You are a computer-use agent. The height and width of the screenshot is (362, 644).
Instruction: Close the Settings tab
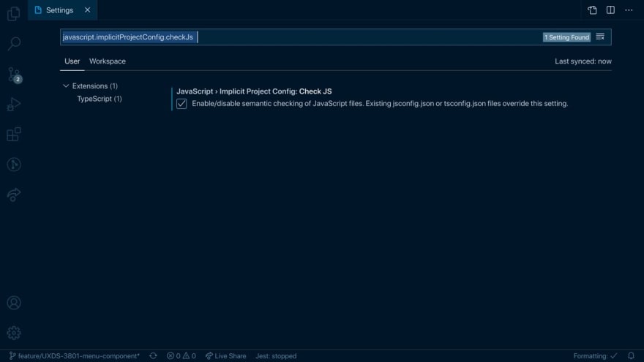pos(88,10)
